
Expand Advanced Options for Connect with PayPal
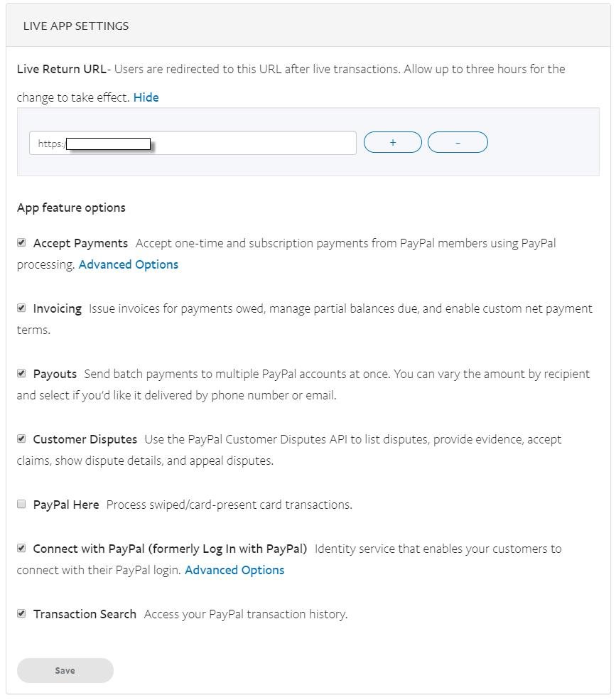point(234,570)
